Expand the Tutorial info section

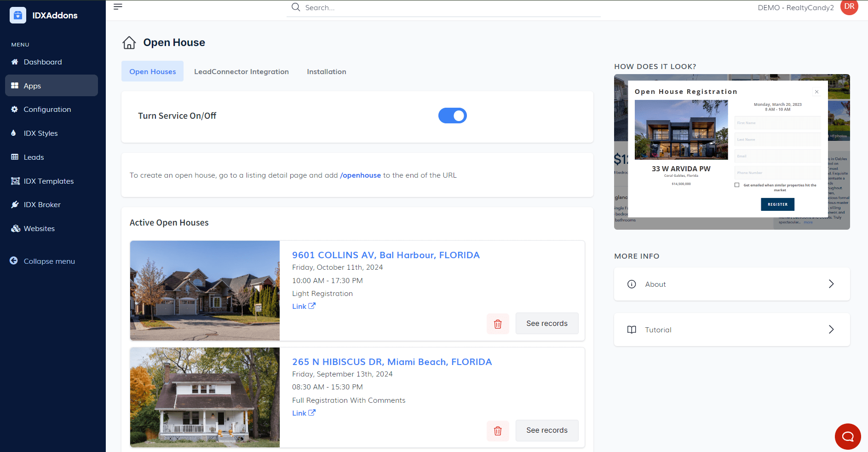[x=731, y=330]
